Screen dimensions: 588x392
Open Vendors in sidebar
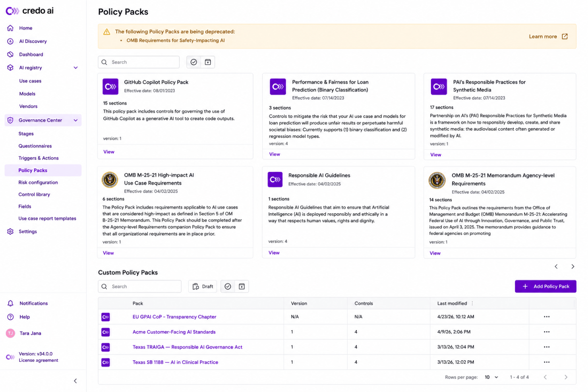[28, 106]
